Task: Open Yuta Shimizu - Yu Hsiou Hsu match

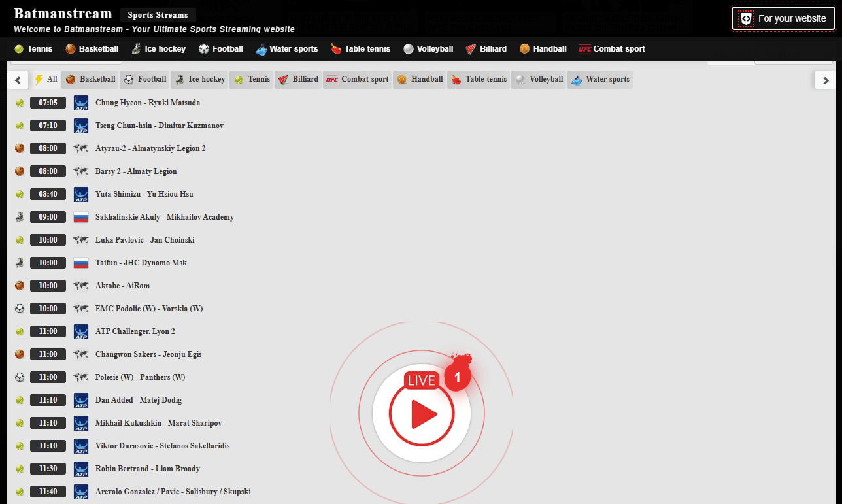Action: [144, 194]
